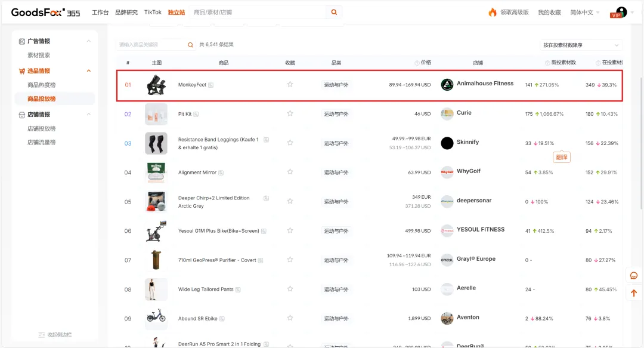Star the Abound SR Ebike product
This screenshot has width=644, height=348.
coord(290,318)
